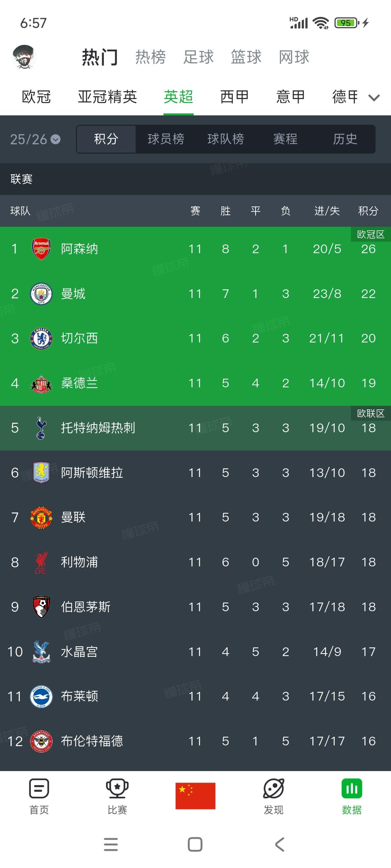
Task: Tap the user profile avatar
Action: click(24, 57)
